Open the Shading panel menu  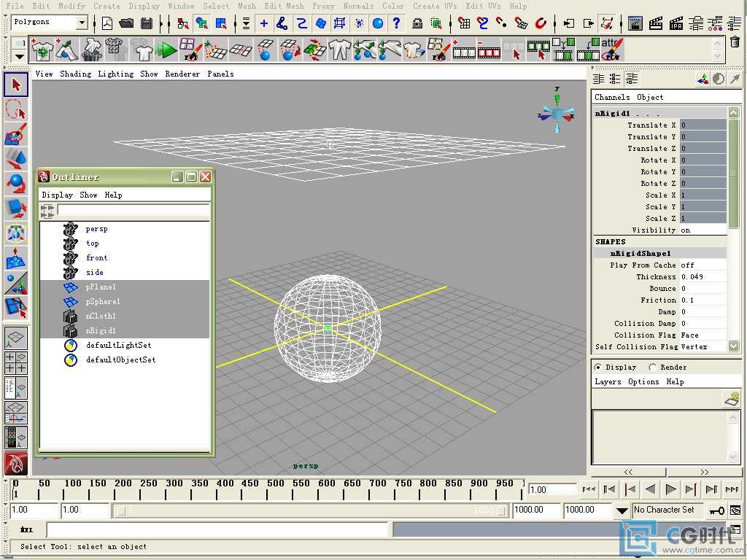75,74
